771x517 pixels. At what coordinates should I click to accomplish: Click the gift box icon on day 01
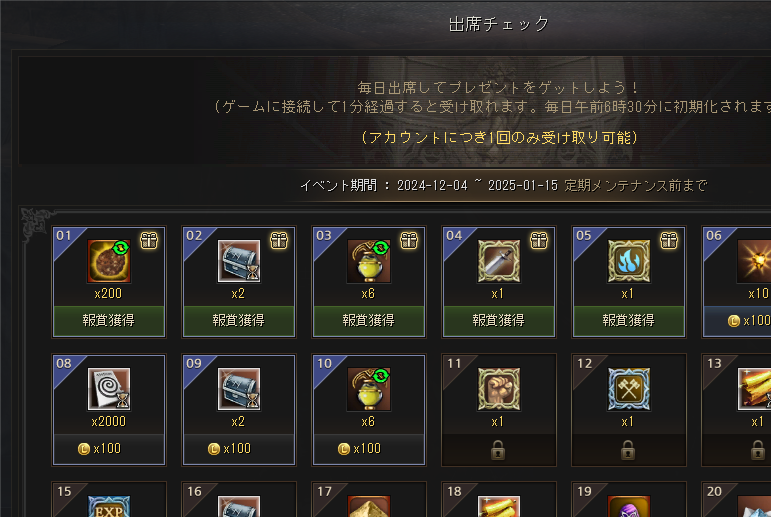(149, 241)
